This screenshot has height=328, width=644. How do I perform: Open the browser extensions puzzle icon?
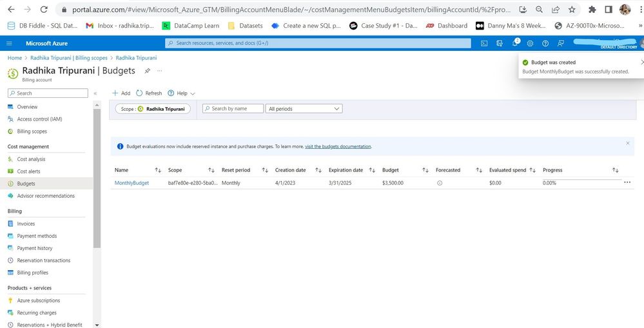click(x=592, y=9)
